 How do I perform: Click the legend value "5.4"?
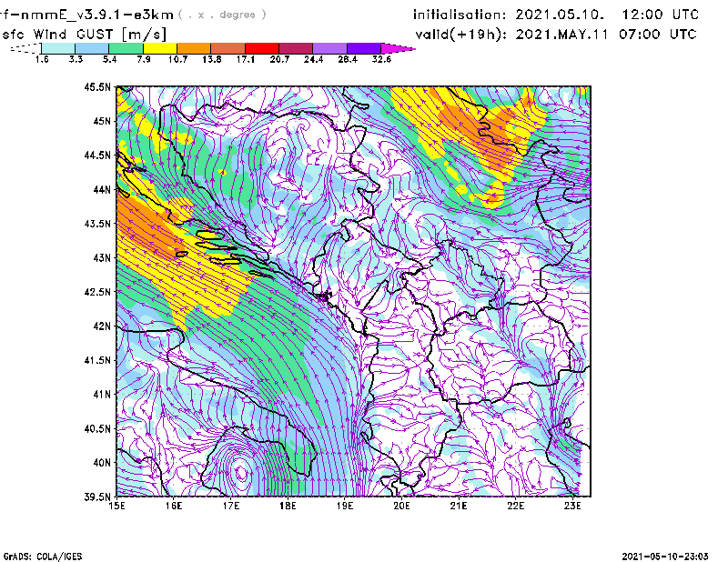pyautogui.click(x=109, y=59)
